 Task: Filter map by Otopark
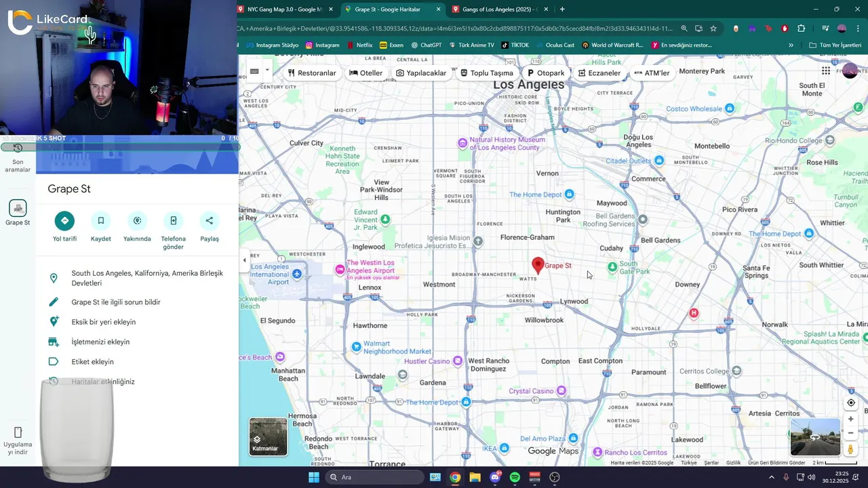coord(545,73)
